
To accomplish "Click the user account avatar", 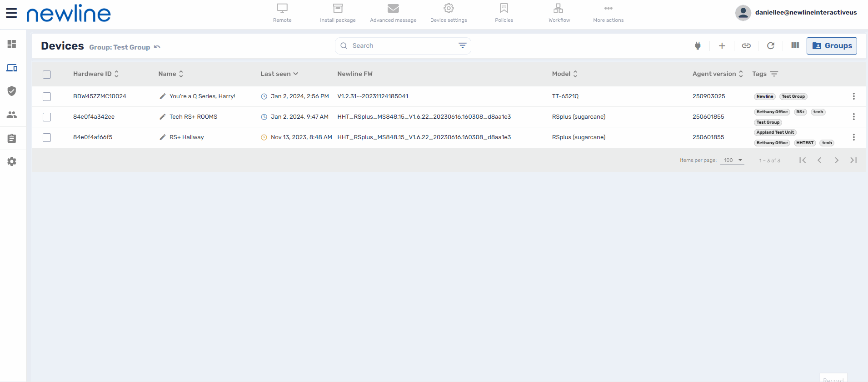I will (x=743, y=13).
